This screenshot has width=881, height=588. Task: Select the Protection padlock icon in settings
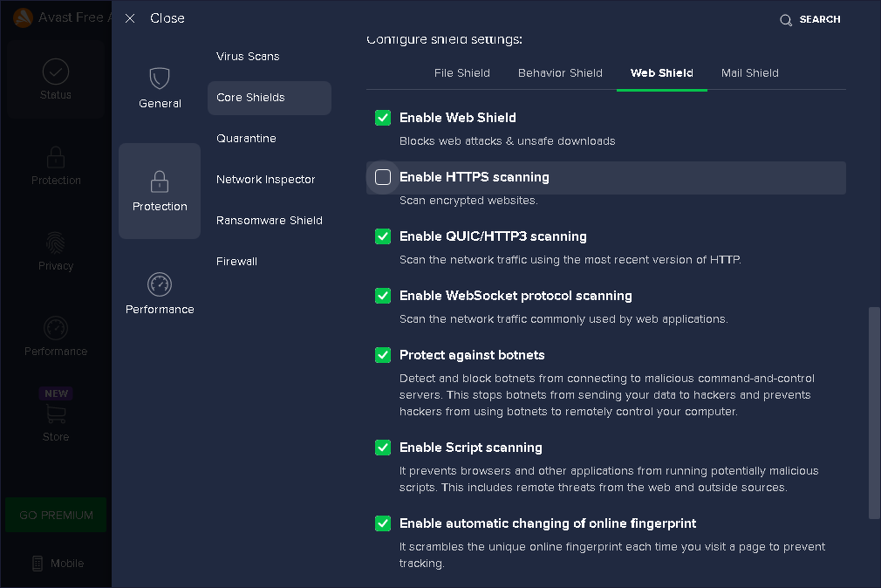160,181
